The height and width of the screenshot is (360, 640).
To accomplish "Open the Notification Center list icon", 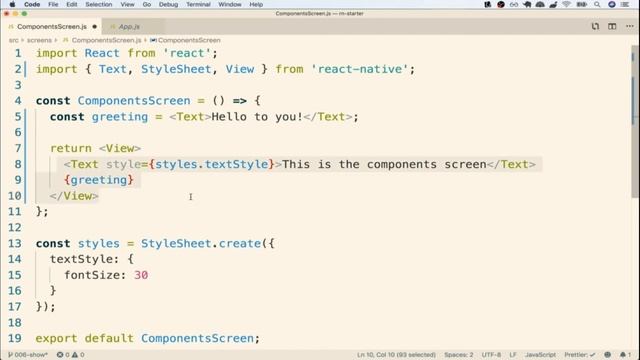I will [x=625, y=4].
